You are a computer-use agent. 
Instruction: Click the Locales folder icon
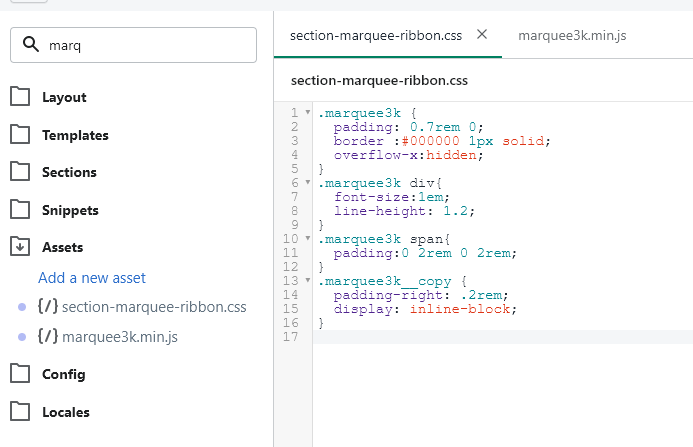point(20,412)
